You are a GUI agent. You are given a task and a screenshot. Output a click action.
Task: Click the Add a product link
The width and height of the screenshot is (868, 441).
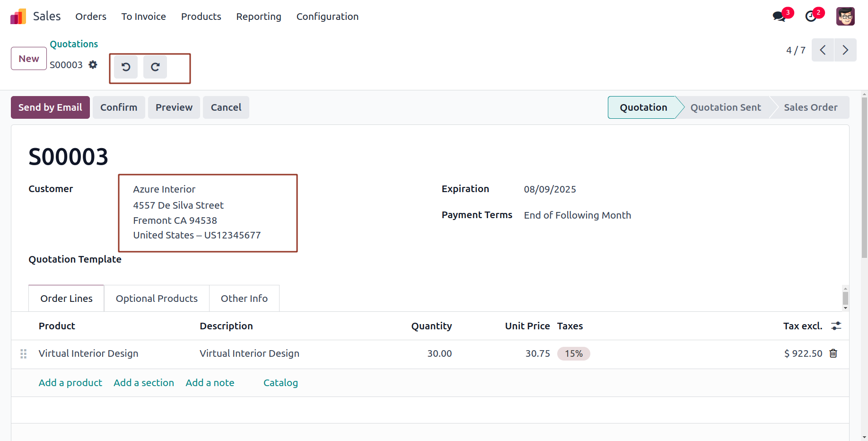coord(70,383)
